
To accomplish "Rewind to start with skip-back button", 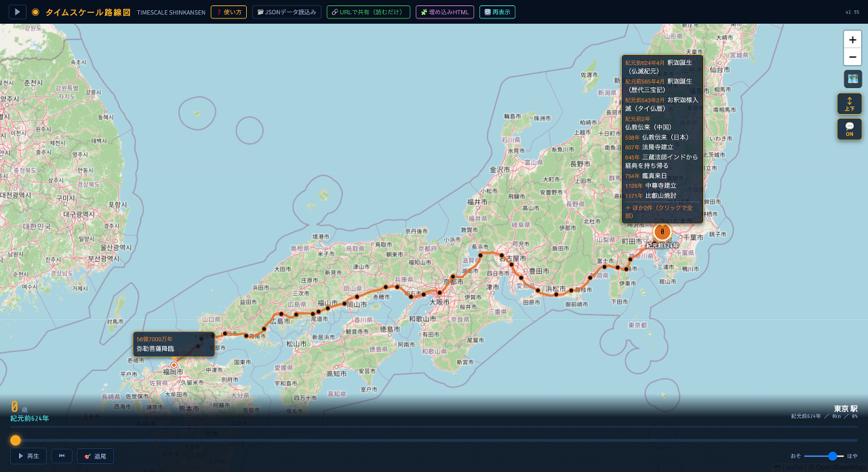I will (62, 456).
